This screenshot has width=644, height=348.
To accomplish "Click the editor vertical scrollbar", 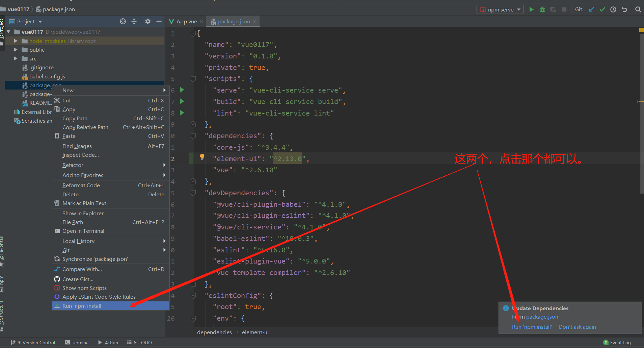I will pyautogui.click(x=642, y=114).
